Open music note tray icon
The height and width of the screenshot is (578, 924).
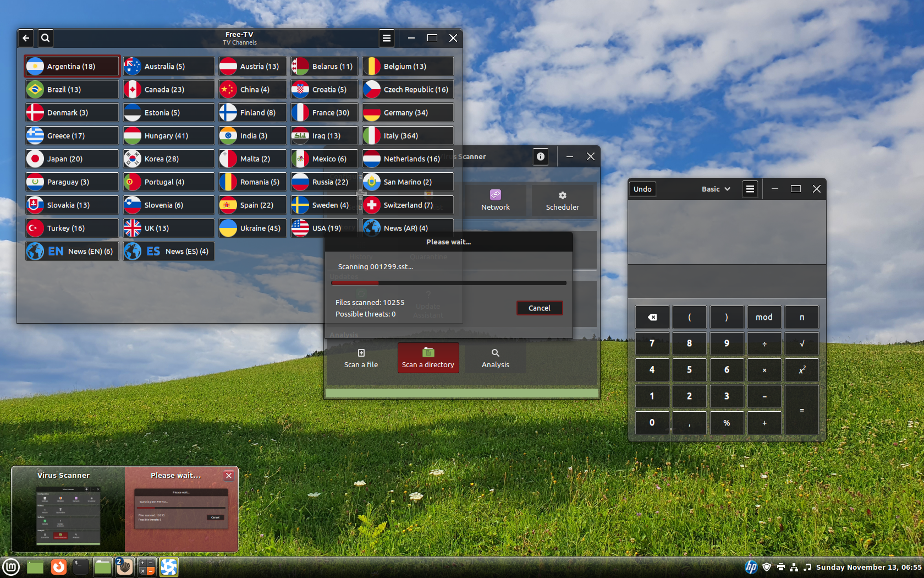point(807,567)
